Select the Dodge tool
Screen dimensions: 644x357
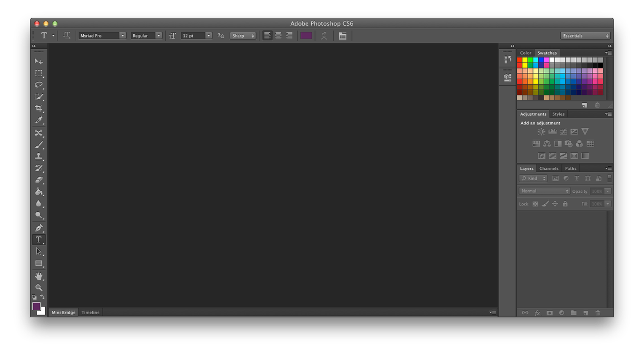click(39, 215)
